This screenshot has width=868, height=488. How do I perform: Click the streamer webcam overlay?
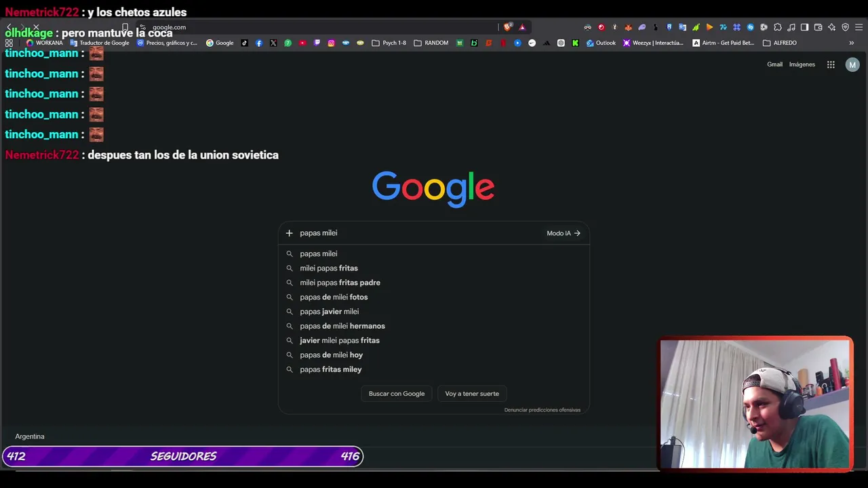point(756,403)
